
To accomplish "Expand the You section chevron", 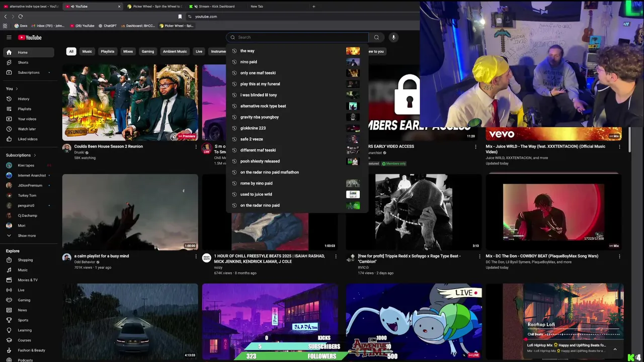I will (16, 88).
